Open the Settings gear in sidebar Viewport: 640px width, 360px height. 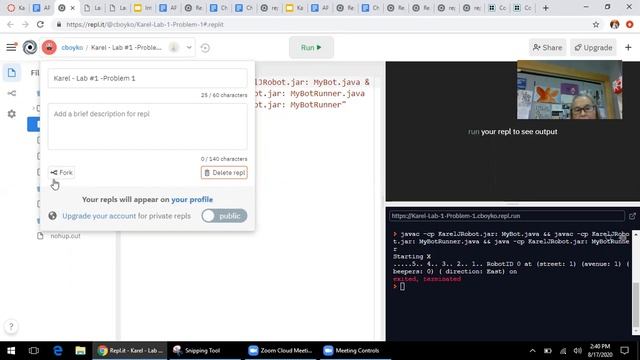click(12, 113)
